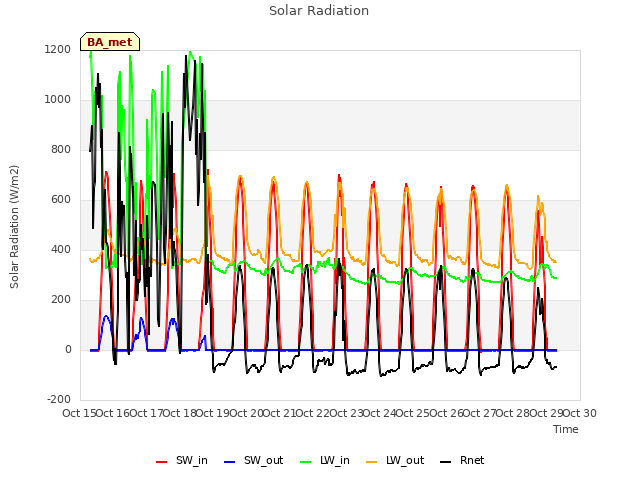This screenshot has width=640, height=480.
Task: Click the Oct 15 x-axis tick label
Action: click(x=79, y=413)
